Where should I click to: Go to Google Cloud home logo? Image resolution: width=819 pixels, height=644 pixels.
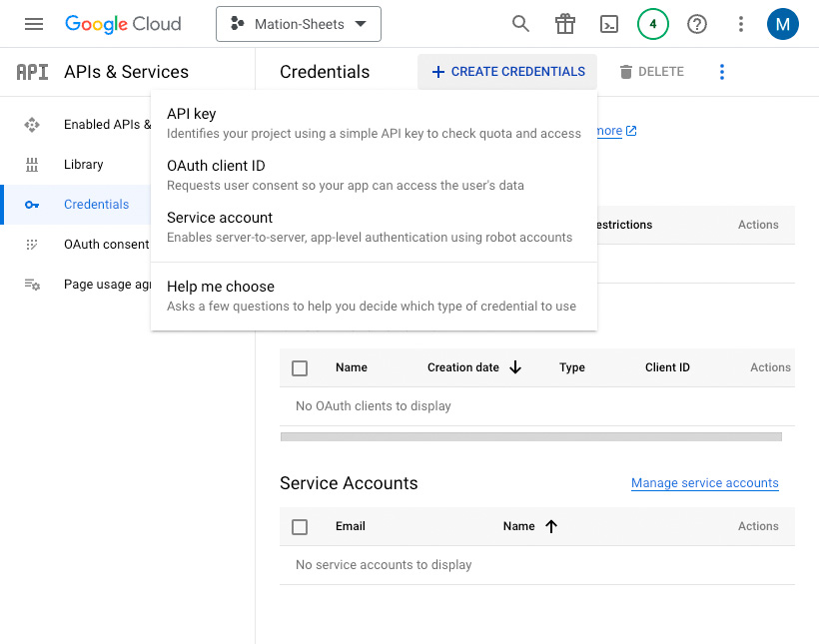tap(123, 24)
